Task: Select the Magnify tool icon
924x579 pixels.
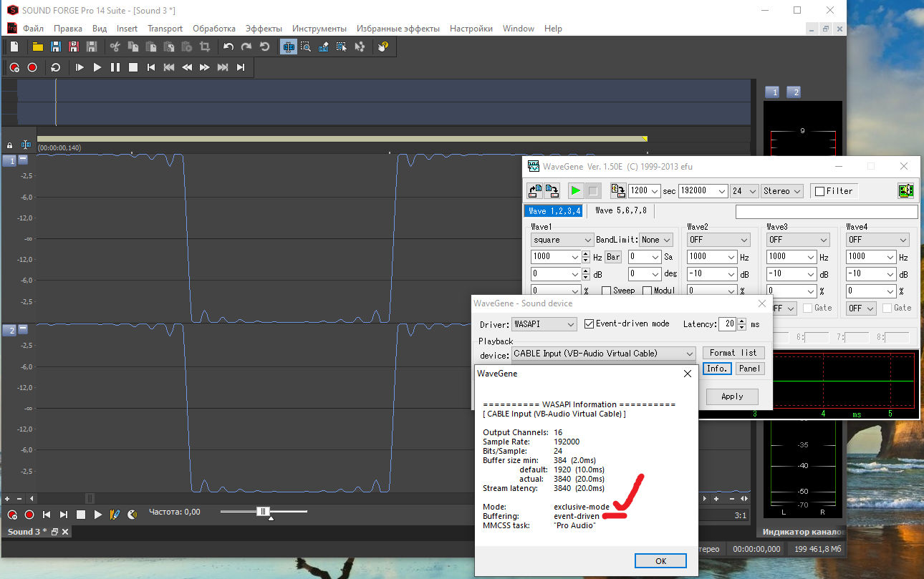Action: (306, 47)
